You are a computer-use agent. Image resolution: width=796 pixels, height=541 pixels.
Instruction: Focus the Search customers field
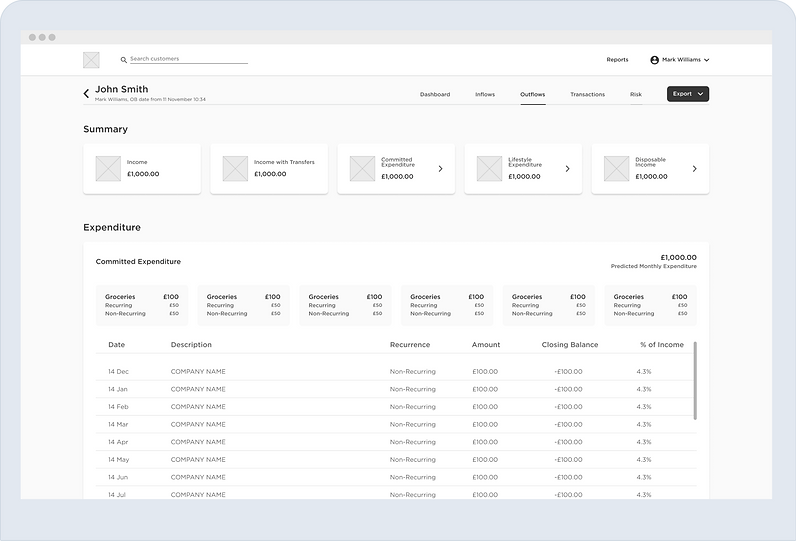click(188, 59)
